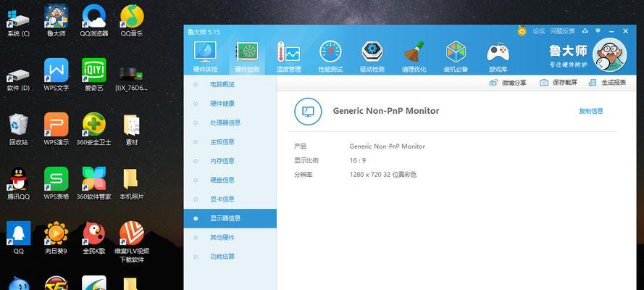Open the 回收站 recycle bin
This screenshot has height=290, width=644.
coord(19,129)
